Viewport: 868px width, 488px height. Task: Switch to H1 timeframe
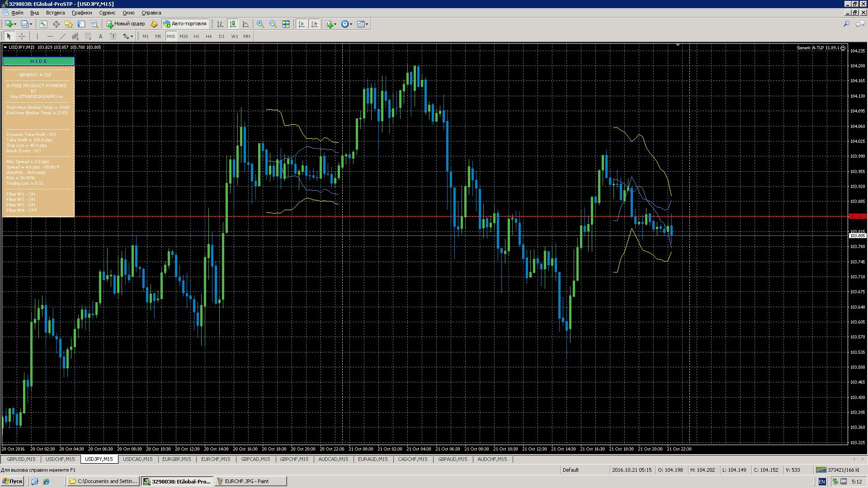(196, 36)
